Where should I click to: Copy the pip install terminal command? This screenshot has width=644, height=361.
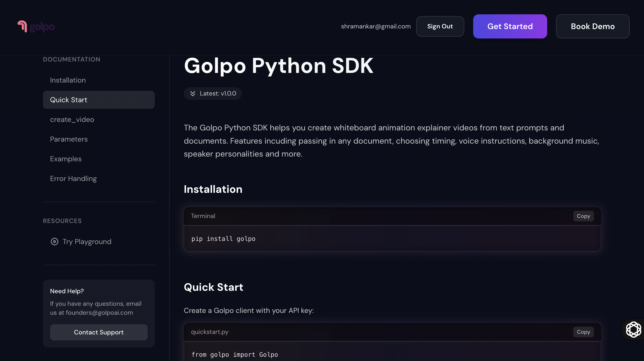pos(583,216)
